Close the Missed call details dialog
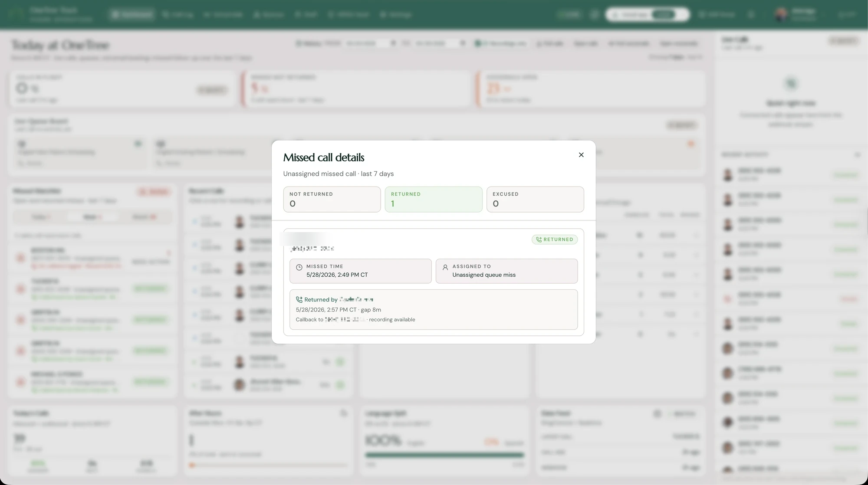Screen dimensions: 868x485 (581, 155)
